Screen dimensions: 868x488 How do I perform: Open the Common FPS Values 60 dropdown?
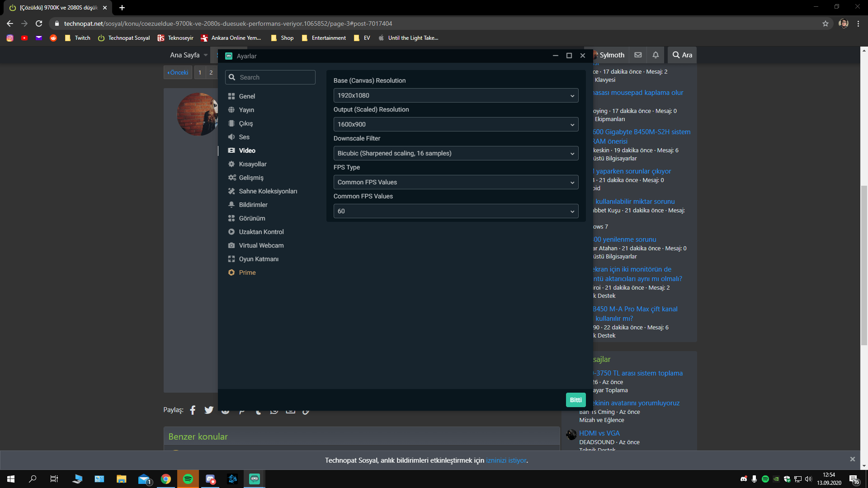click(456, 211)
